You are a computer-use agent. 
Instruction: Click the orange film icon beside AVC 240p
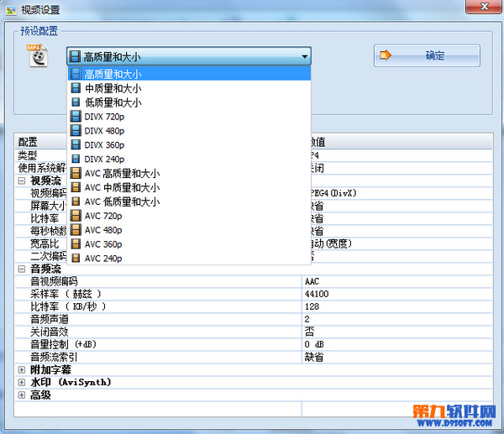pos(76,258)
